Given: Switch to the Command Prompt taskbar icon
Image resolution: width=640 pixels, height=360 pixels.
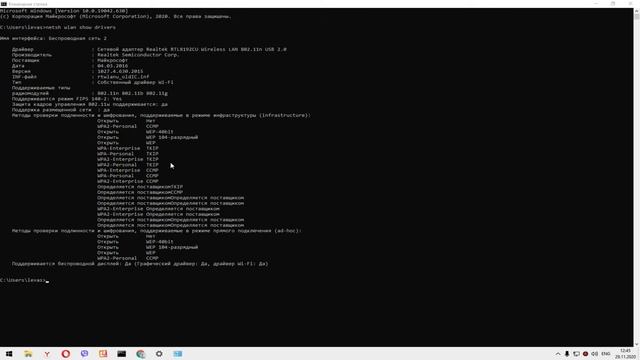Looking at the screenshot, I should (x=122, y=354).
